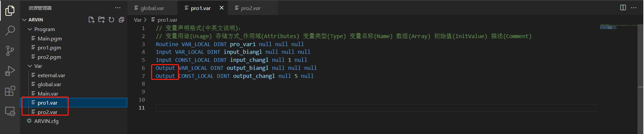This screenshot has height=134, width=644.
Task: Collapse all folders in explorer
Action: point(121,20)
